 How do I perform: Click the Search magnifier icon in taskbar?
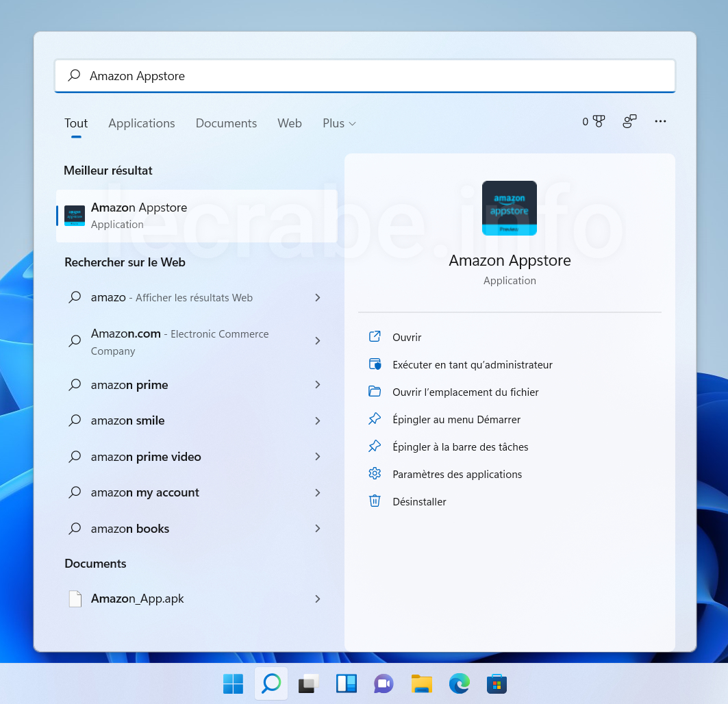click(271, 683)
